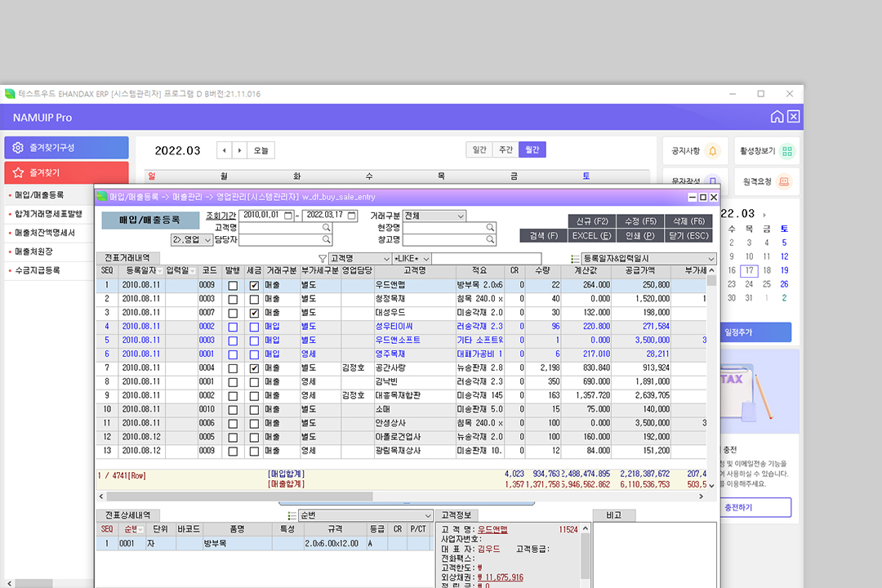Viewport: 882px width, 588px height.
Task: Click the 우드앤맵 customer link in 고객정보
Action: 492,529
